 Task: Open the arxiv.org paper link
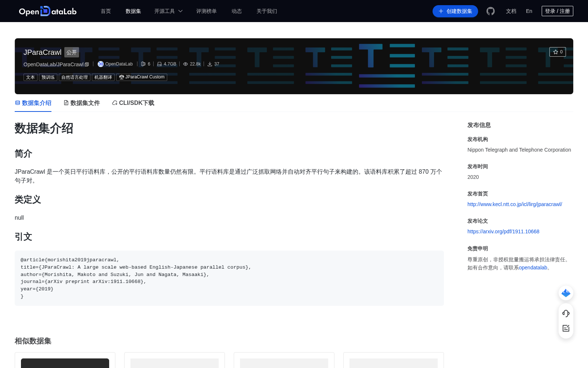[503, 231]
